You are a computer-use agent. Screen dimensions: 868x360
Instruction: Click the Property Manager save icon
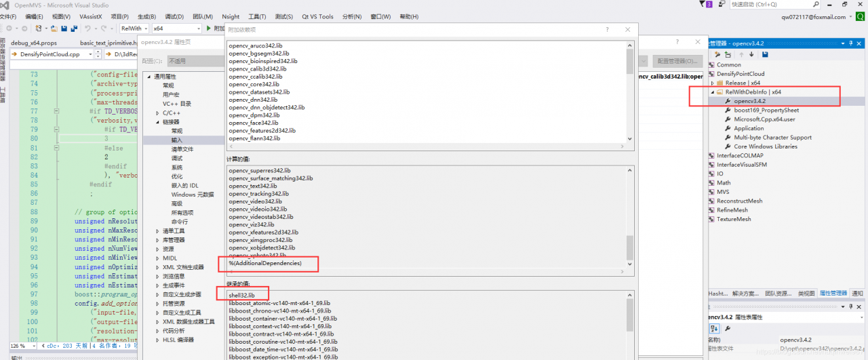(765, 54)
